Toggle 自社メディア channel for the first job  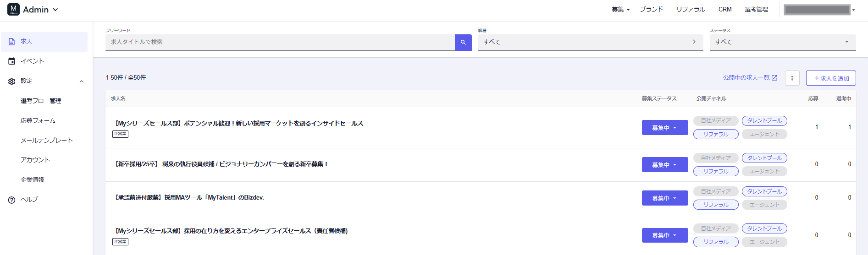[715, 121]
